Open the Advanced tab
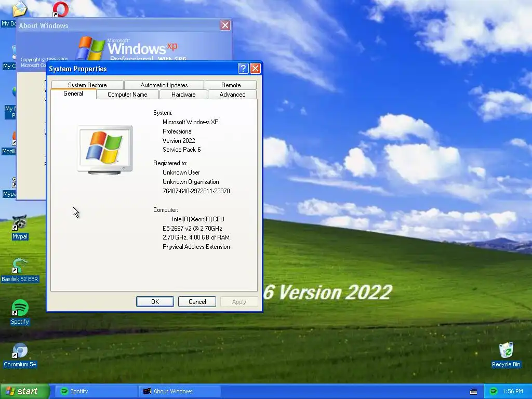Image resolution: width=532 pixels, height=399 pixels. pos(232,95)
